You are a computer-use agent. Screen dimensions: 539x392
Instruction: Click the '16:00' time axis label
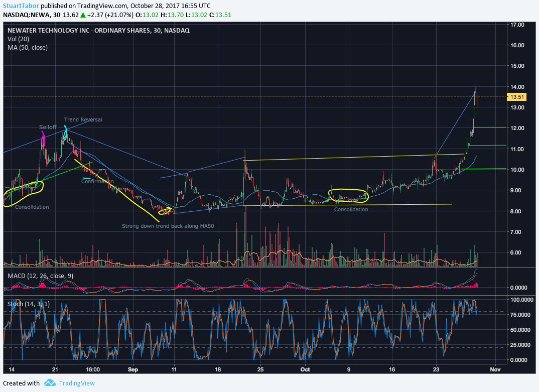pyautogui.click(x=93, y=369)
